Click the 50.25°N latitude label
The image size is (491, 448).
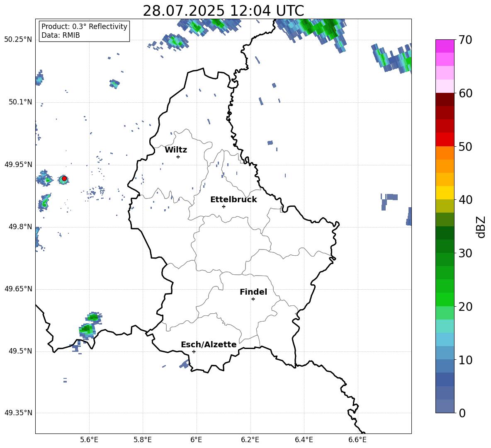[x=18, y=40]
